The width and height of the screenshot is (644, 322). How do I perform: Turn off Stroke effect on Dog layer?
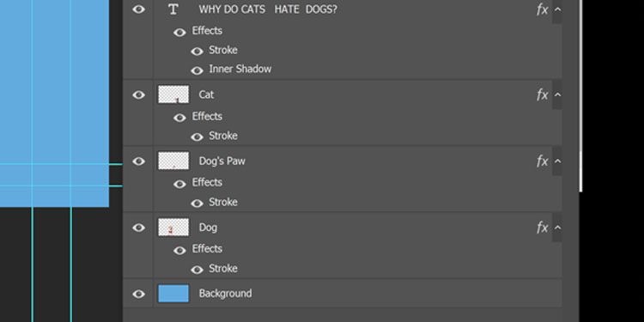197,270
